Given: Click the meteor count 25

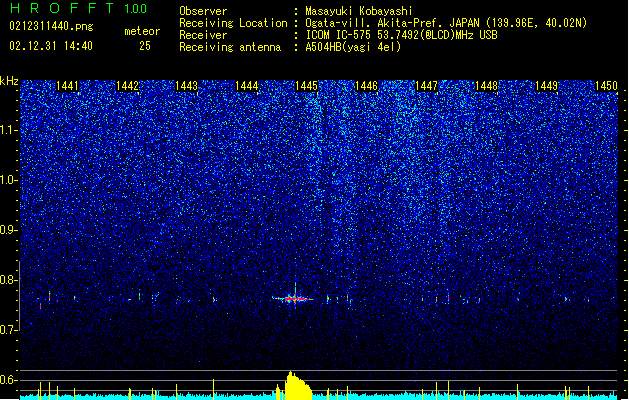Looking at the screenshot, I should click(145, 46).
